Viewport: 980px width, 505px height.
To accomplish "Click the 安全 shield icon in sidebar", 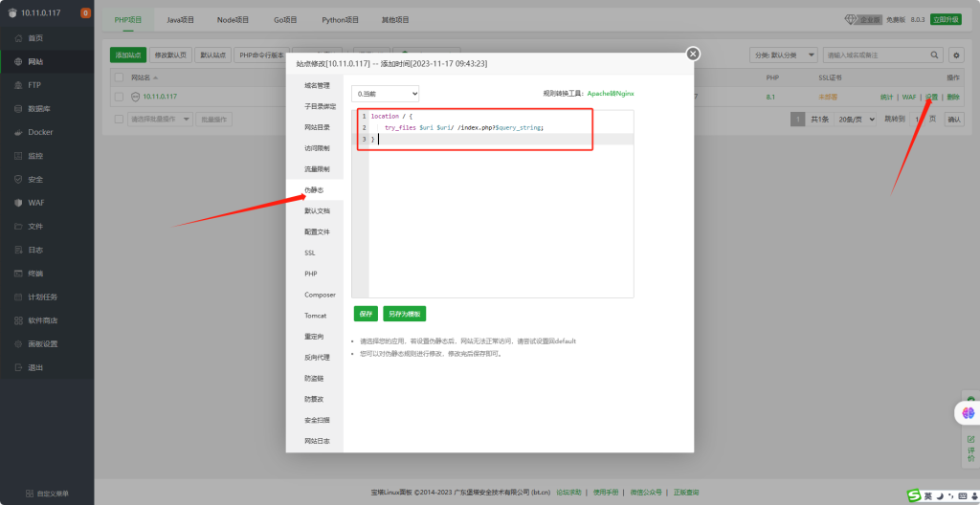I will tap(18, 180).
